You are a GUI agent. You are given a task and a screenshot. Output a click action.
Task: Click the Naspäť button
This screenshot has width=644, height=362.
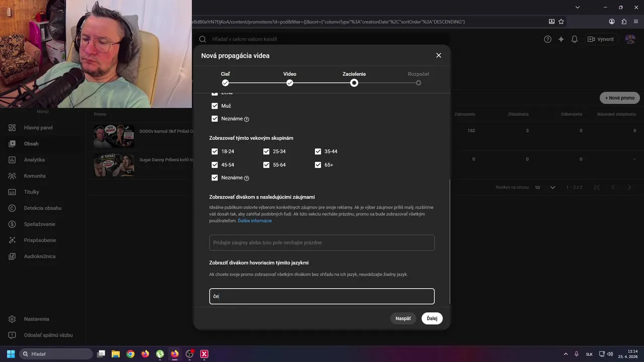(x=403, y=318)
